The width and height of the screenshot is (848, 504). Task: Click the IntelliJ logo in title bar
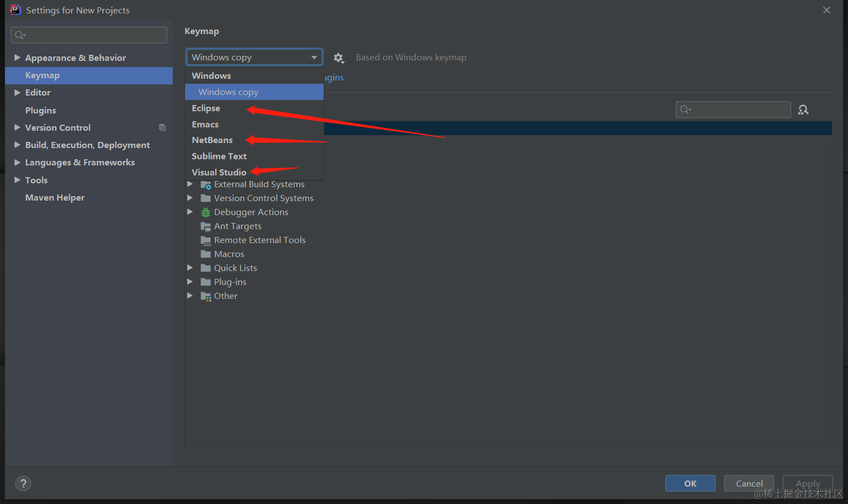click(15, 10)
